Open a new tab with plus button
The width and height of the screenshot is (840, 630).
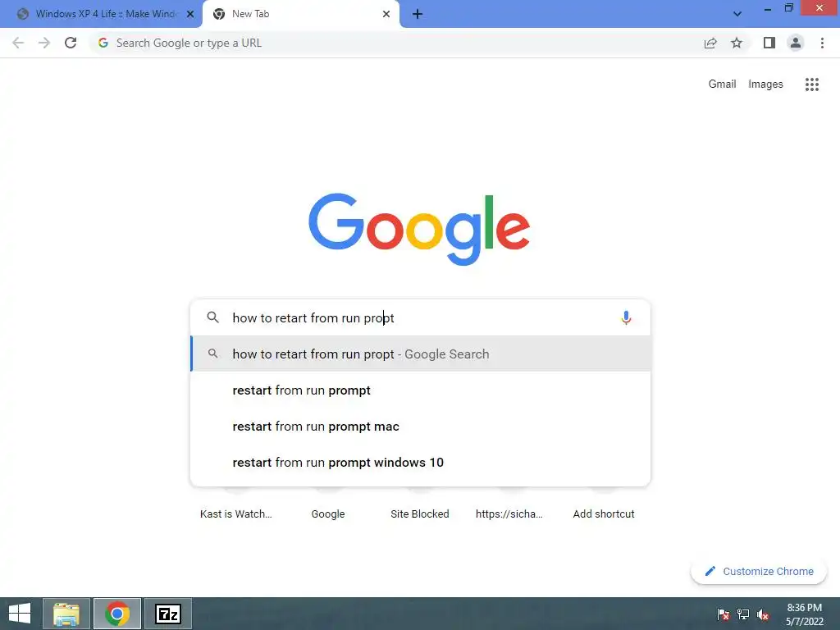point(418,14)
